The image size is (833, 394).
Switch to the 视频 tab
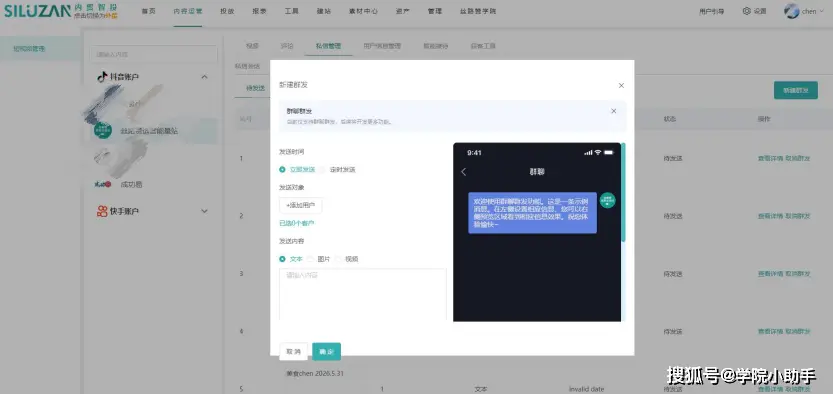(x=252, y=46)
